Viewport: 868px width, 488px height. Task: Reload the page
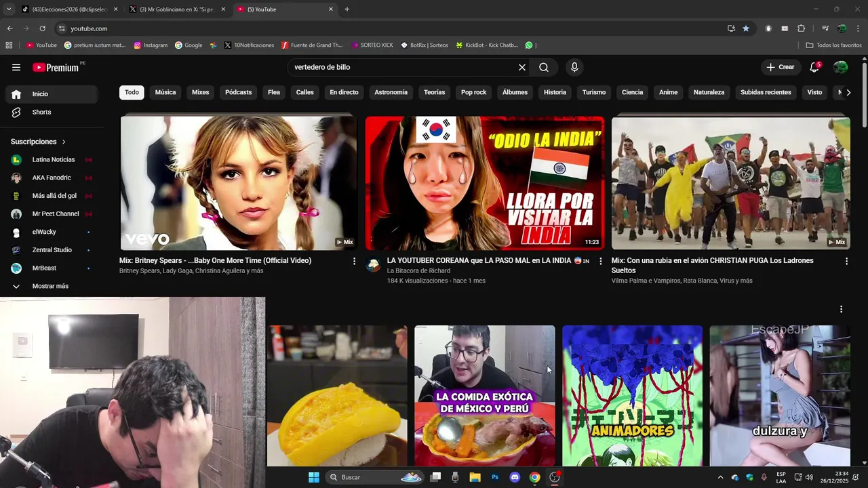pos(42,28)
